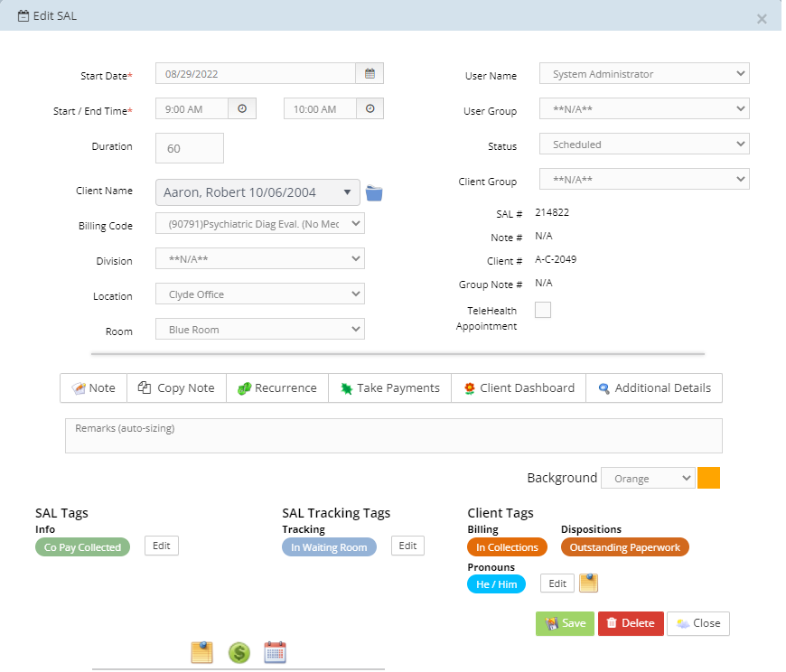The image size is (786, 672).
Task: Open the Client Dashboard panel
Action: coord(519,387)
